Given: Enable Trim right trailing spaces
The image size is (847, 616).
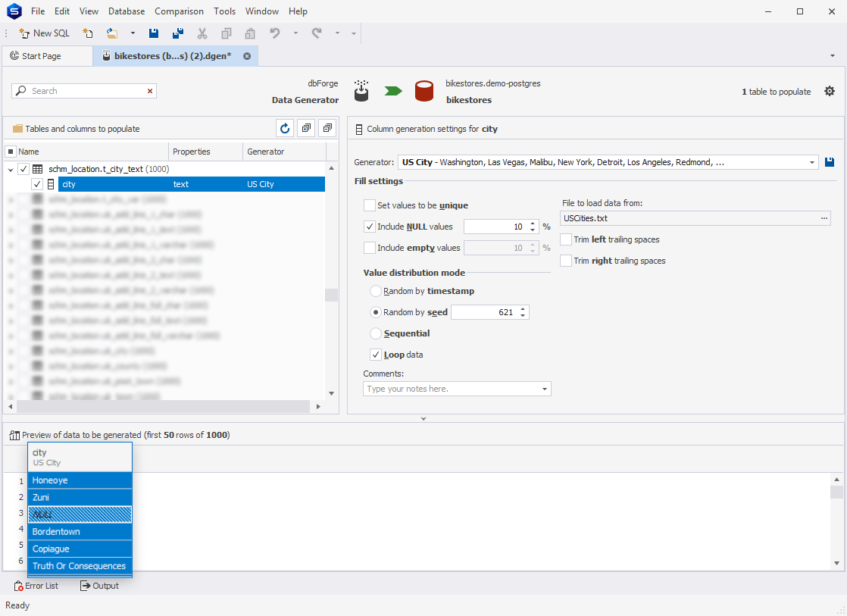Looking at the screenshot, I should pyautogui.click(x=566, y=261).
